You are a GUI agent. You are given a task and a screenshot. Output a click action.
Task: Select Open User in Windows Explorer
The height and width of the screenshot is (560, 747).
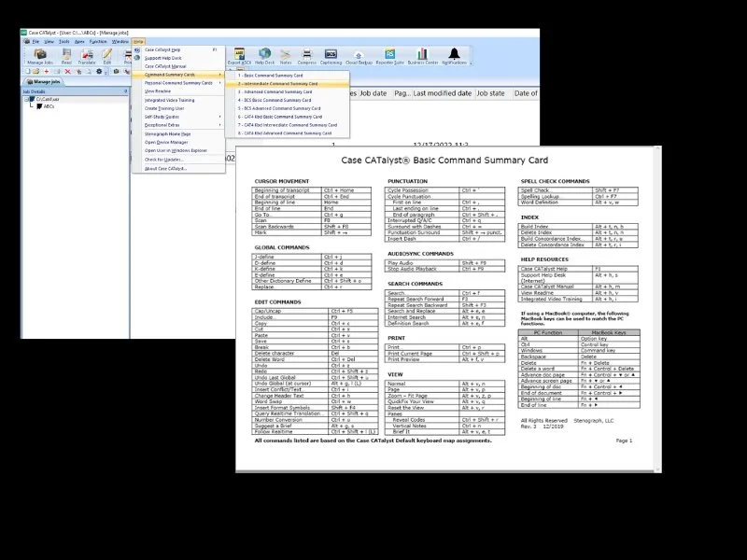[178, 150]
